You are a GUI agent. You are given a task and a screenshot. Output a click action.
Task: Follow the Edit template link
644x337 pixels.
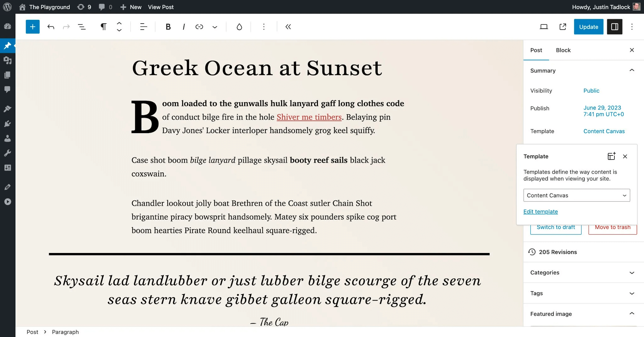pos(541,211)
